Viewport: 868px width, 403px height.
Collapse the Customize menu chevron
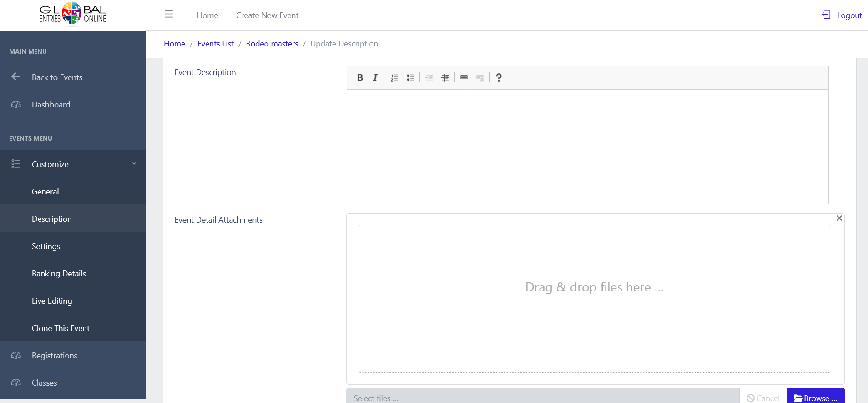(134, 164)
